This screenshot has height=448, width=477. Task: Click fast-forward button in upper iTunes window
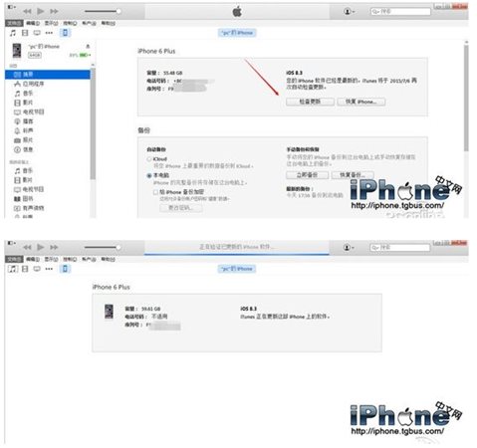tap(54, 11)
